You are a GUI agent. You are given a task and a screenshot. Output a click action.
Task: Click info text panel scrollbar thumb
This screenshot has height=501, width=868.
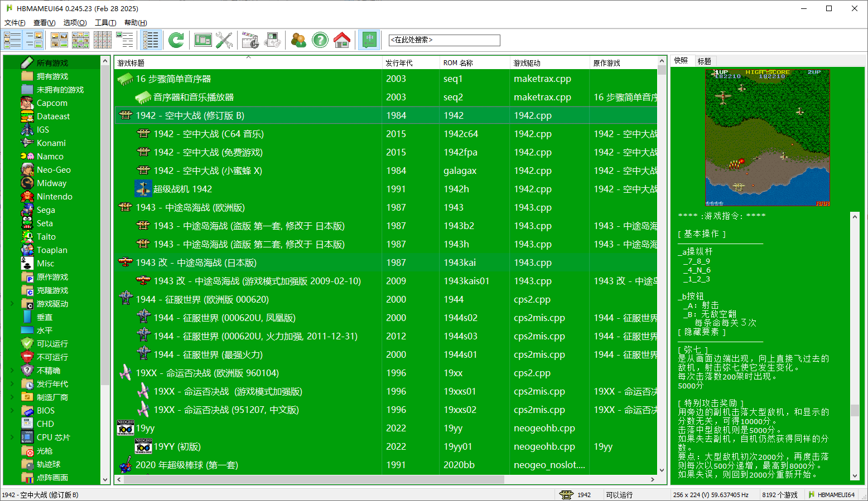pyautogui.click(x=855, y=410)
